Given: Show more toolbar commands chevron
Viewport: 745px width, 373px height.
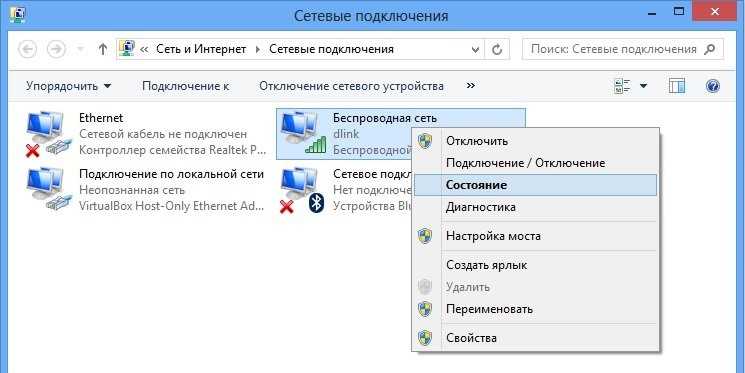Looking at the screenshot, I should point(471,86).
